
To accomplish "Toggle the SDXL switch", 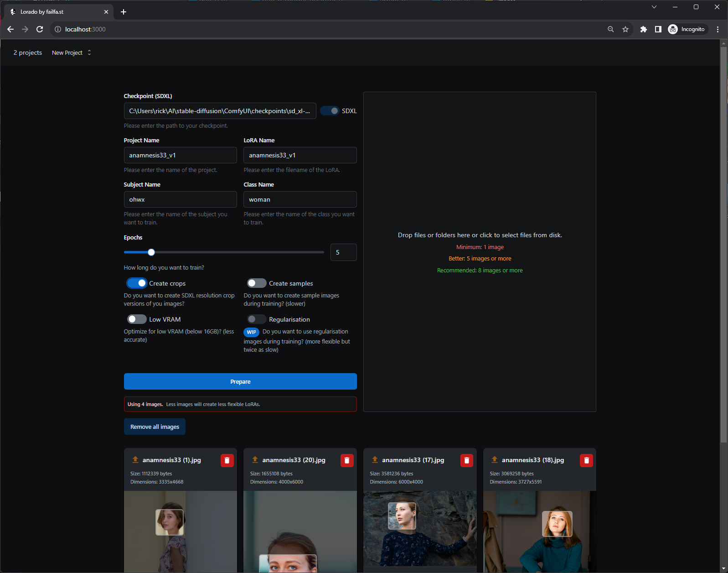I will (330, 111).
